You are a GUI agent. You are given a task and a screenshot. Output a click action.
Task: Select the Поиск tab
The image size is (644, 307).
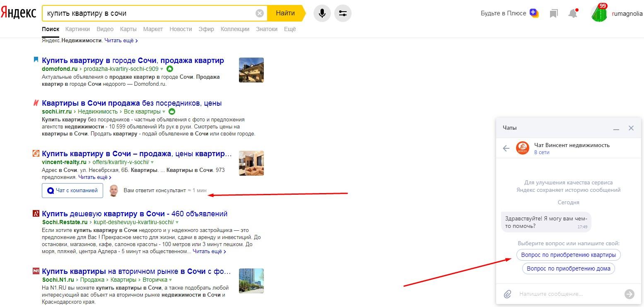click(x=51, y=29)
